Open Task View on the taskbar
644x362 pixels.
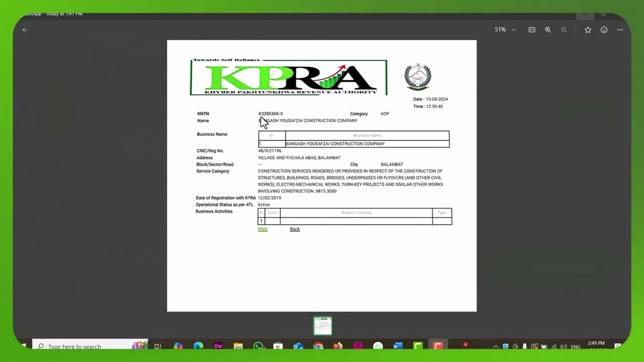click(x=157, y=346)
